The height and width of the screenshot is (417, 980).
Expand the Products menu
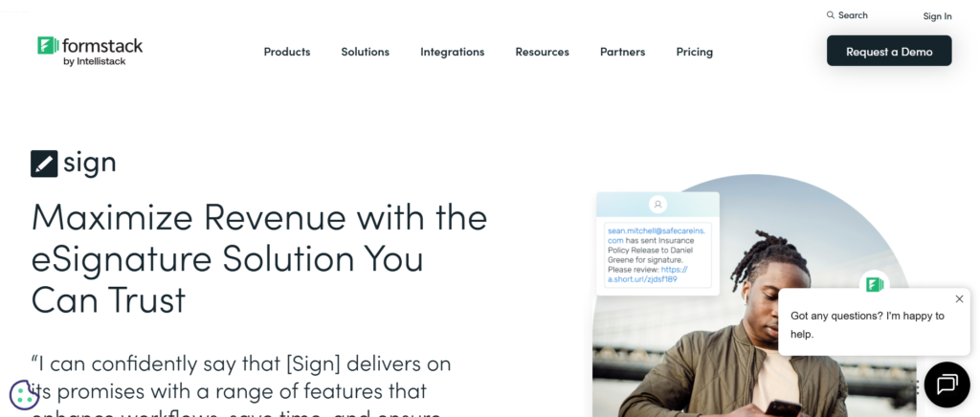tap(287, 52)
